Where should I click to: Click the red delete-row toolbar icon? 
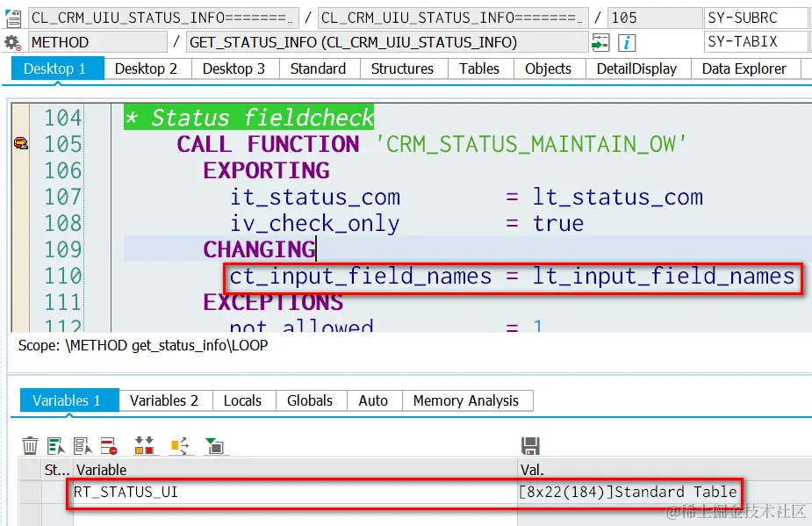(109, 446)
